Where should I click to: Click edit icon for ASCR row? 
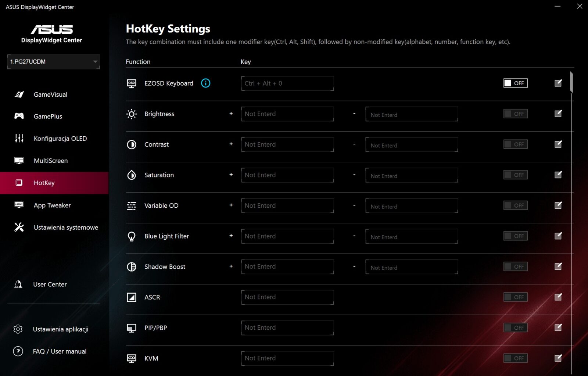tap(558, 297)
